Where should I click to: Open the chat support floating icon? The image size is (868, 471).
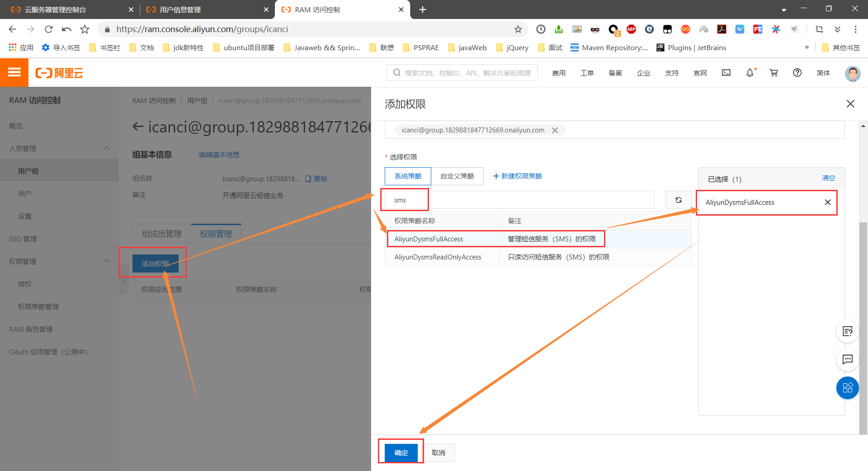[848, 360]
